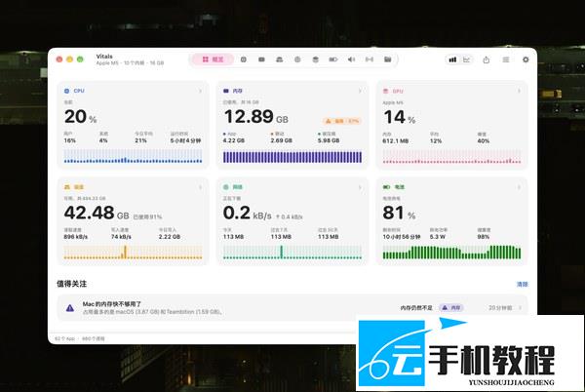The image size is (585, 392).
Task: Expand the CPU card chevron
Action: point(200,91)
